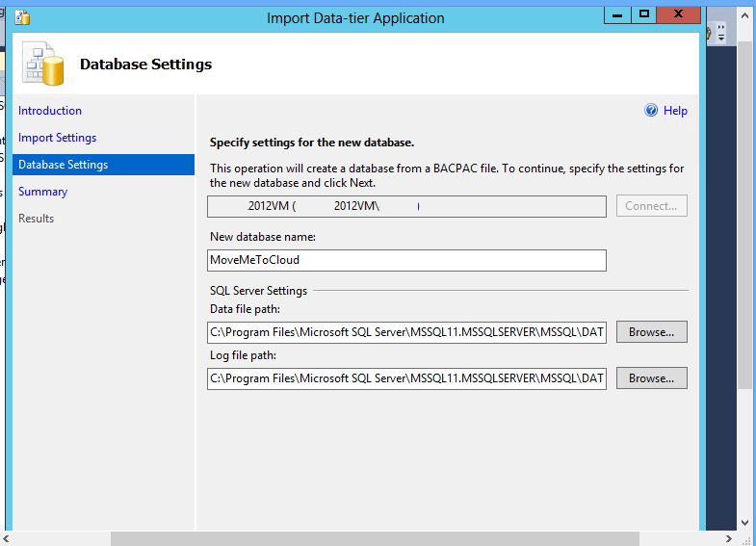Select the Import Settings step
This screenshot has width=756, height=546.
(57, 138)
